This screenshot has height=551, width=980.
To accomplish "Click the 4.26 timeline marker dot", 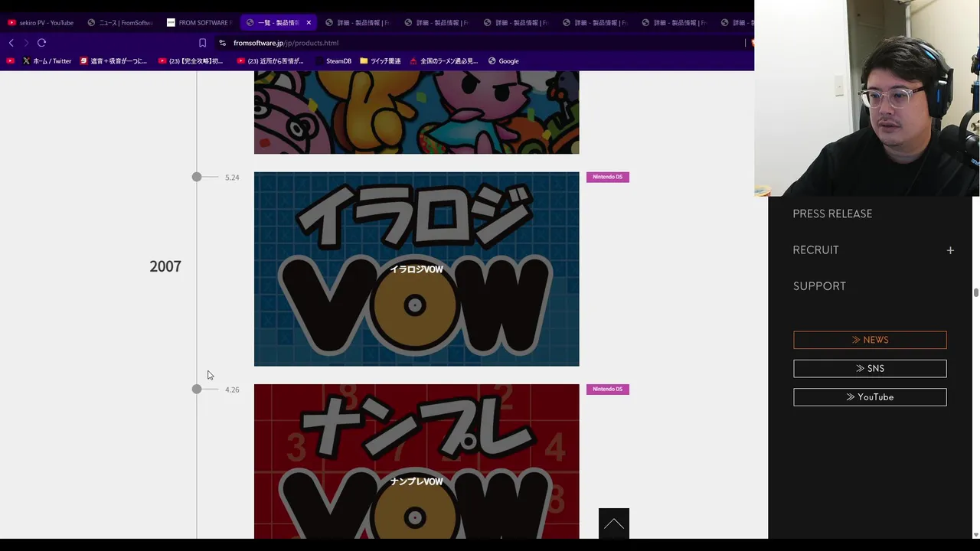I will (x=197, y=389).
